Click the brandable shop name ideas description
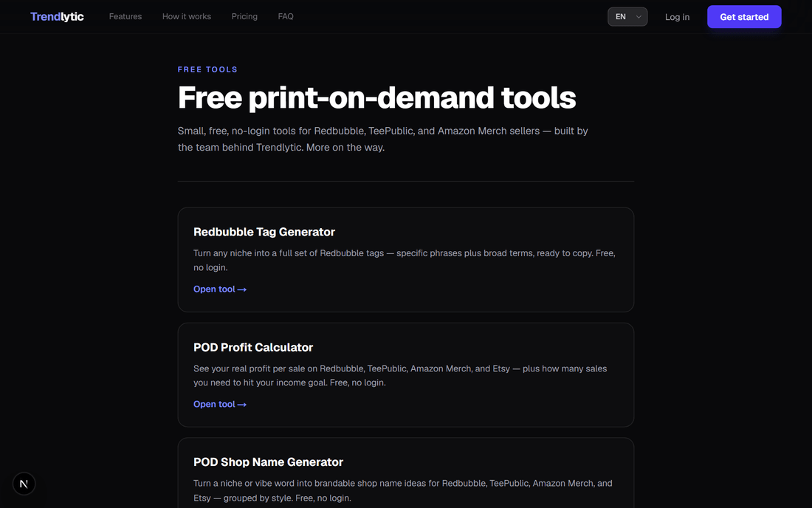Image resolution: width=812 pixels, height=508 pixels. point(403,490)
